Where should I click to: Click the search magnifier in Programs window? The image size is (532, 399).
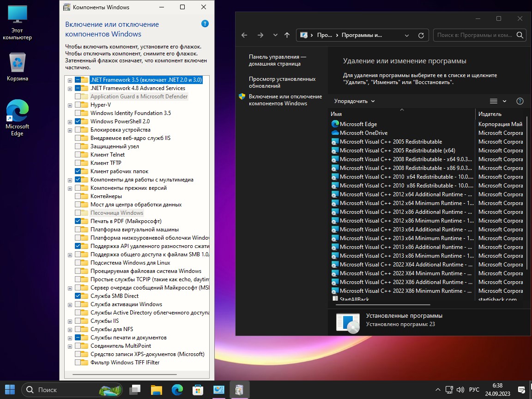point(520,35)
